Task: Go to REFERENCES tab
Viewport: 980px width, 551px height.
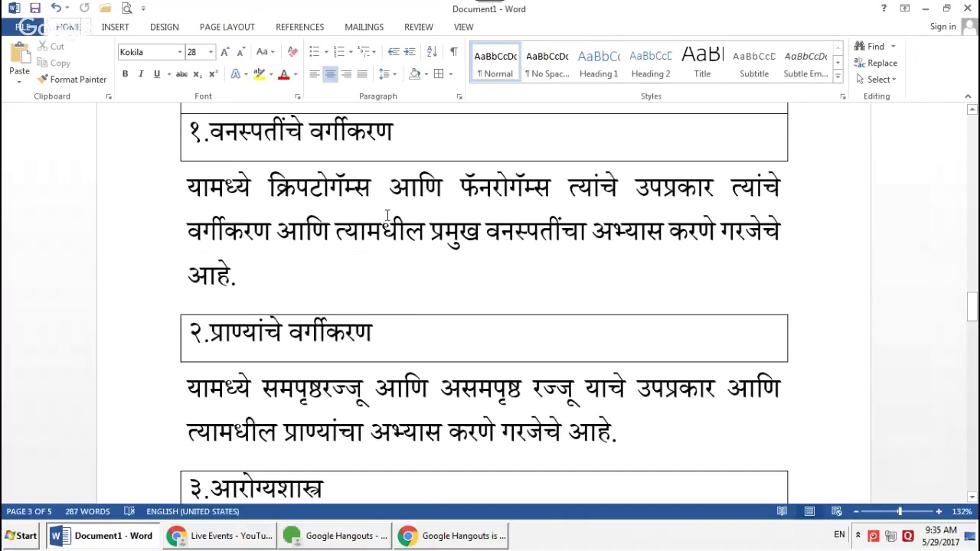Action: pyautogui.click(x=300, y=27)
